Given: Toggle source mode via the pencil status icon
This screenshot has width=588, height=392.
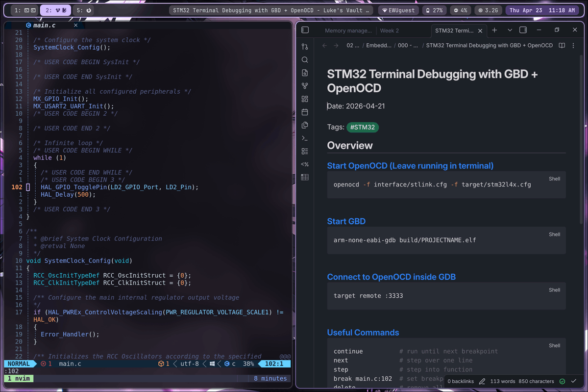Looking at the screenshot, I should click(483, 381).
